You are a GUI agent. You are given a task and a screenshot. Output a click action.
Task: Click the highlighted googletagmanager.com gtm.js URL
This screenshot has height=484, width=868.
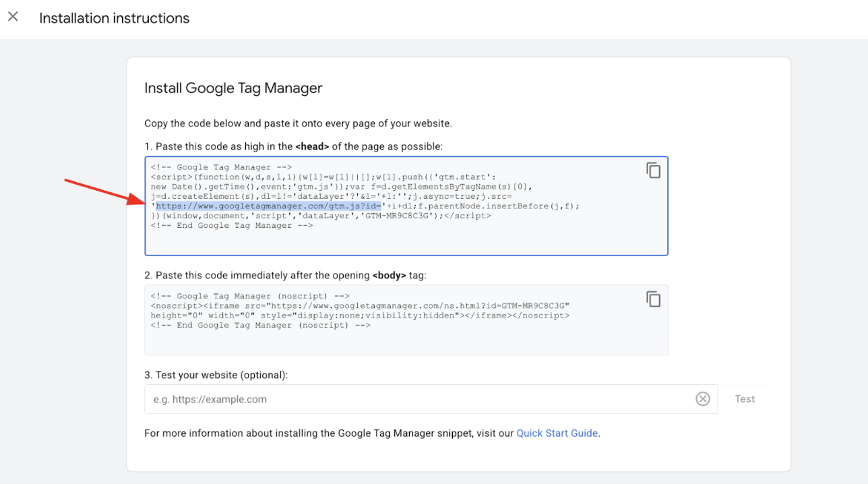point(269,206)
